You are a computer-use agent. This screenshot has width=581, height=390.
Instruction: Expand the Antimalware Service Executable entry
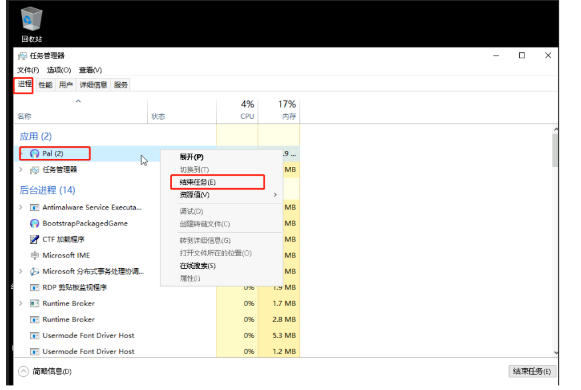coord(21,207)
